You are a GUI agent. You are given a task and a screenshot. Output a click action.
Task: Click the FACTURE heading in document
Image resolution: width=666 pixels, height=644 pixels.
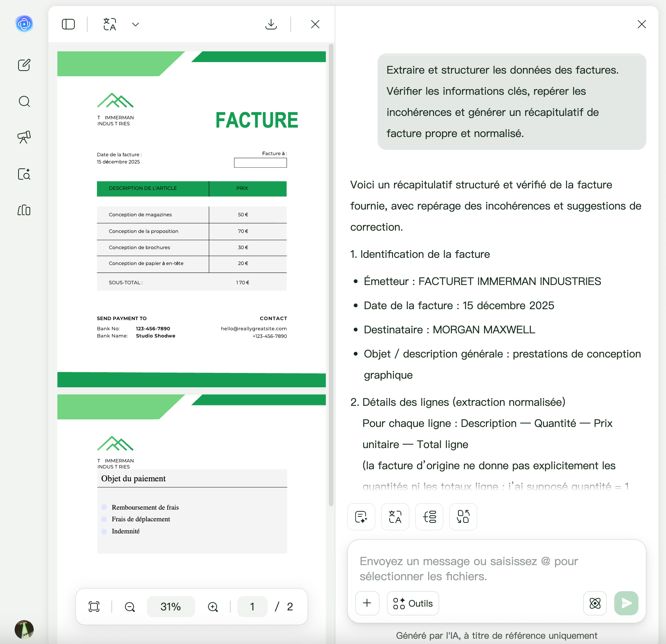tap(257, 120)
